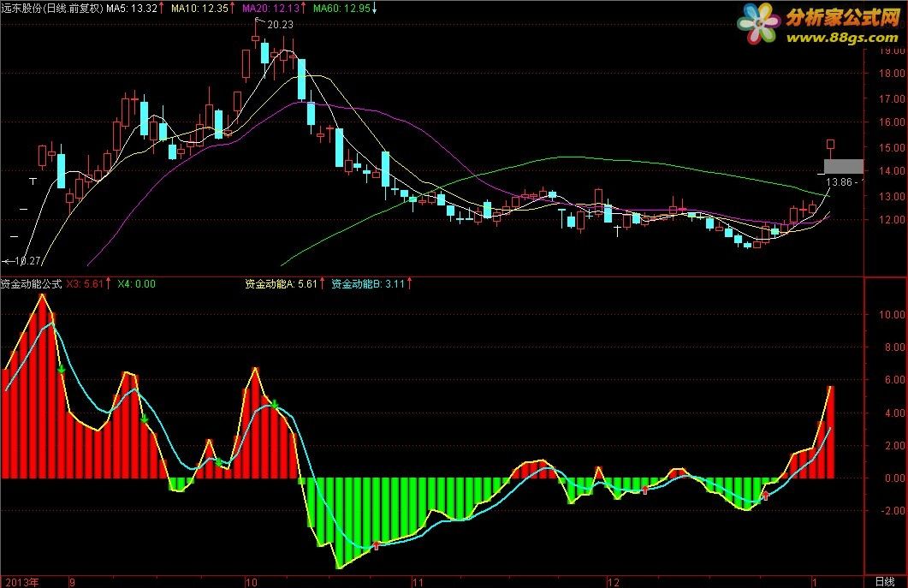Click the green down-arrow signal in early October
Screen dimensions: 908x588
click(x=275, y=404)
